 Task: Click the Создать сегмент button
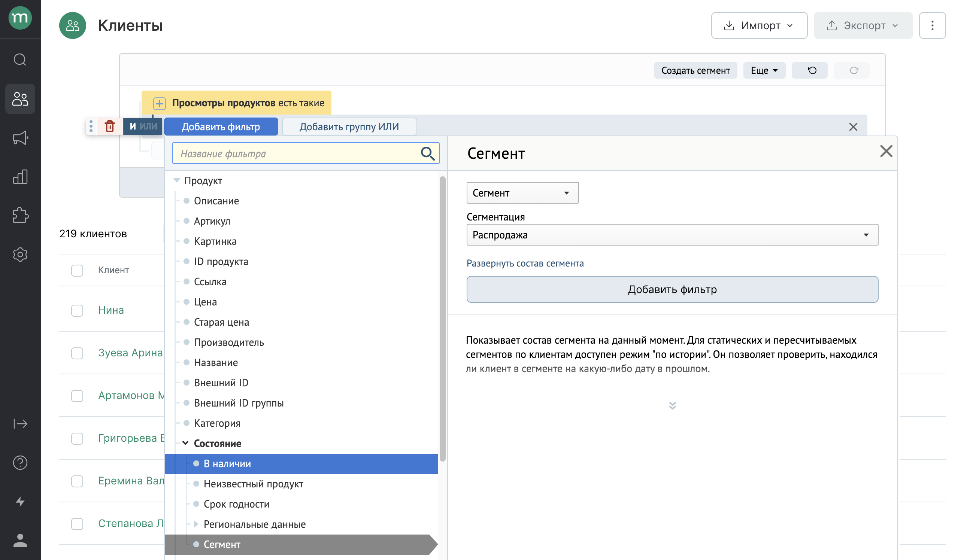click(x=695, y=70)
